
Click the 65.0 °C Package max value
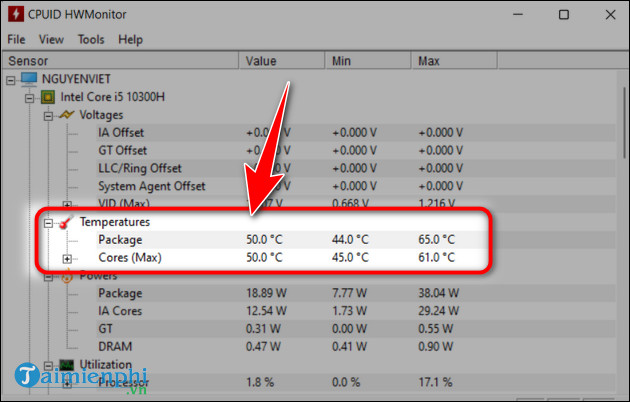pos(436,240)
